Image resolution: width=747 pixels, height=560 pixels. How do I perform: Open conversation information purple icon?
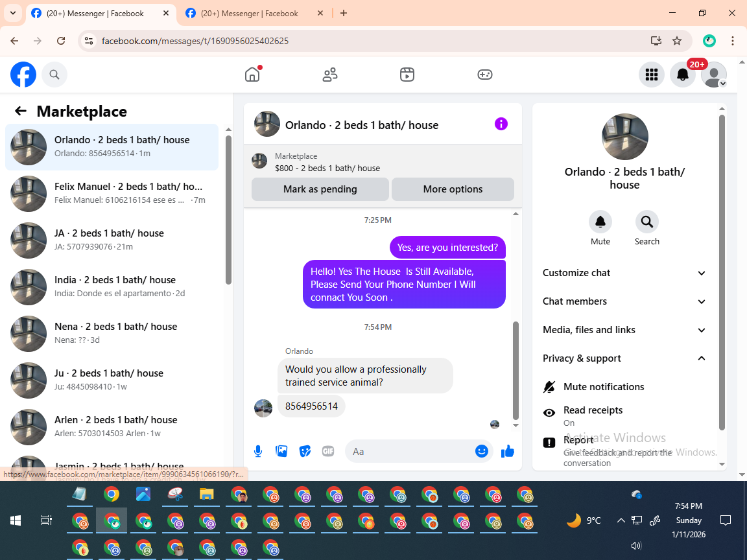pos(501,124)
